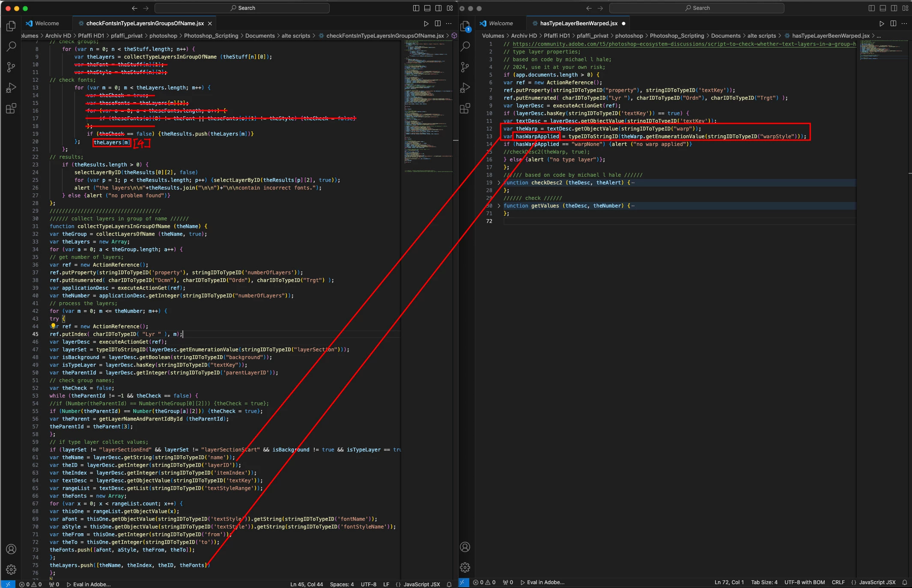Select hasTypeLayerBeenWarped.jsx tab
Image resolution: width=912 pixels, height=588 pixels.
pyautogui.click(x=578, y=24)
